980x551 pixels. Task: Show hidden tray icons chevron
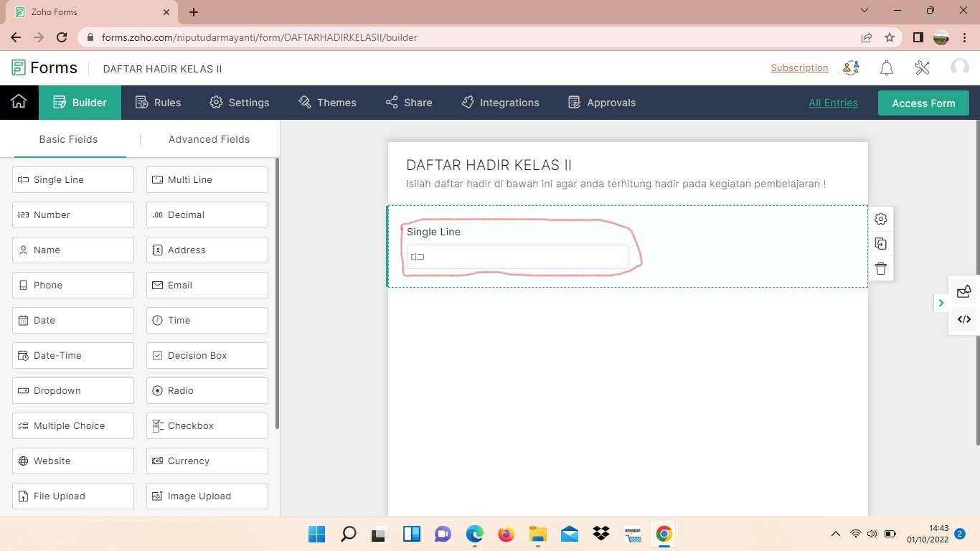[x=835, y=534]
